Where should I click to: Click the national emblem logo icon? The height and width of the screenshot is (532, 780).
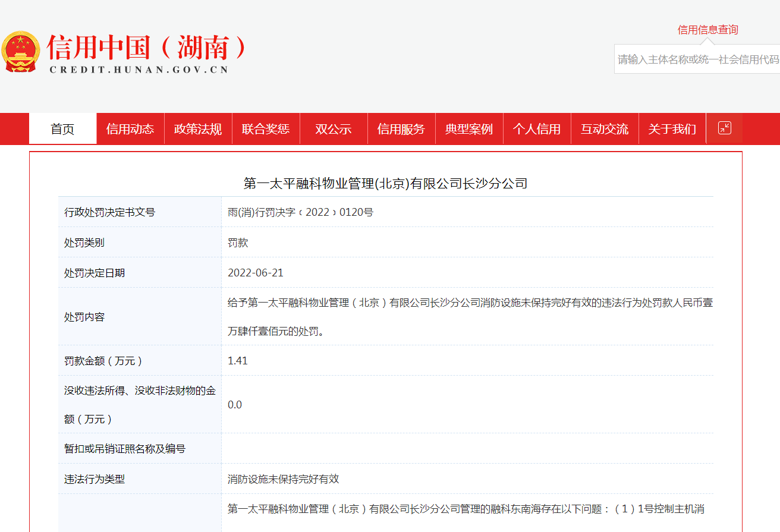tap(21, 52)
